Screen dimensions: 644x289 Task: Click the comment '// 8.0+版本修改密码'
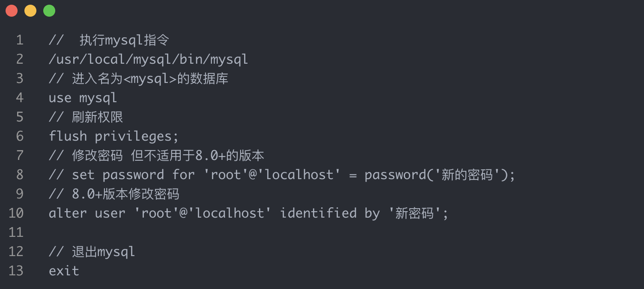tap(114, 194)
